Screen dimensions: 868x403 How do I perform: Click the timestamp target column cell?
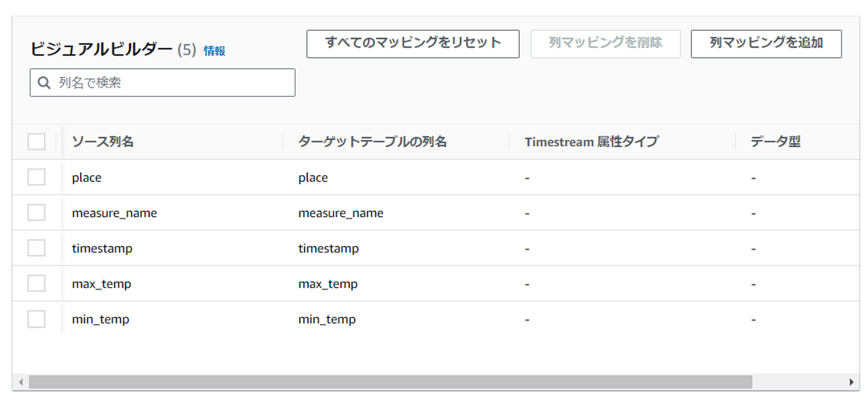[329, 249]
